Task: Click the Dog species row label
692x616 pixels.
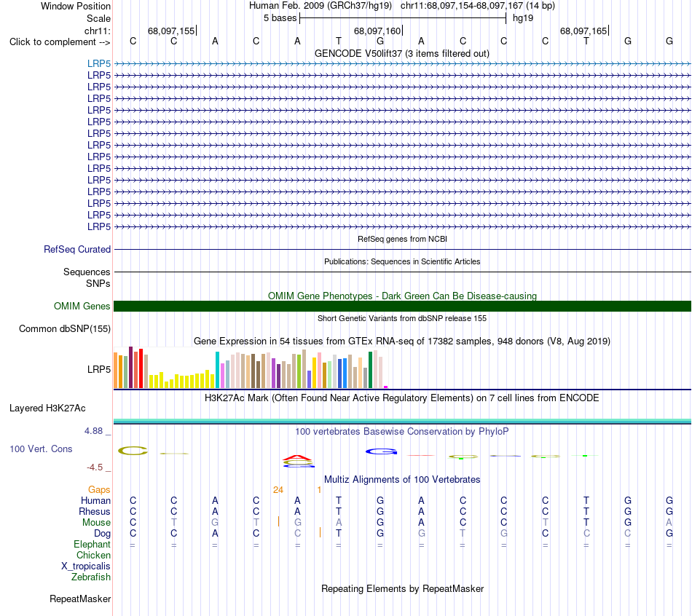Action: click(x=102, y=534)
